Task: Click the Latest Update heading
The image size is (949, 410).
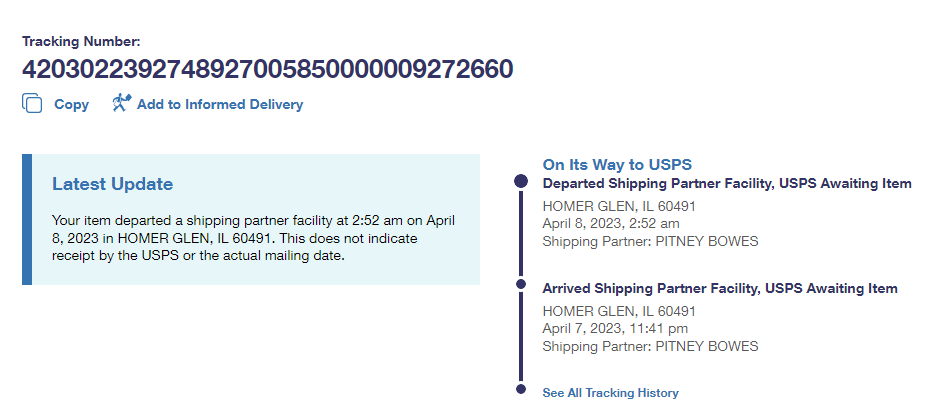Action: click(x=112, y=184)
